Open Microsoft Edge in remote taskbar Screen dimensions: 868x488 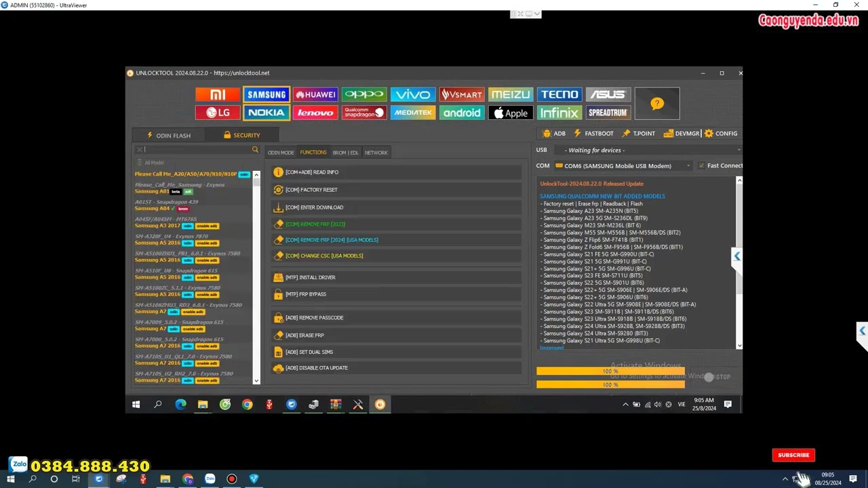[x=180, y=405]
